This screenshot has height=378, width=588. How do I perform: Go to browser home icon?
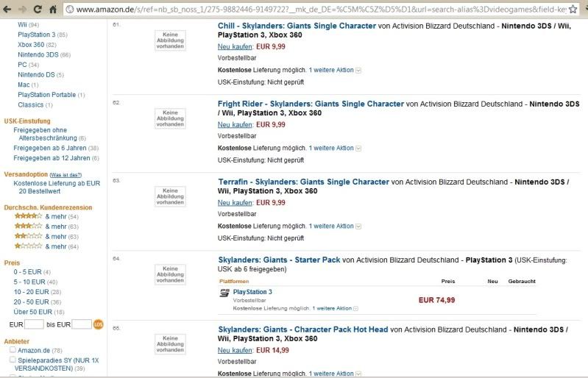(53, 9)
